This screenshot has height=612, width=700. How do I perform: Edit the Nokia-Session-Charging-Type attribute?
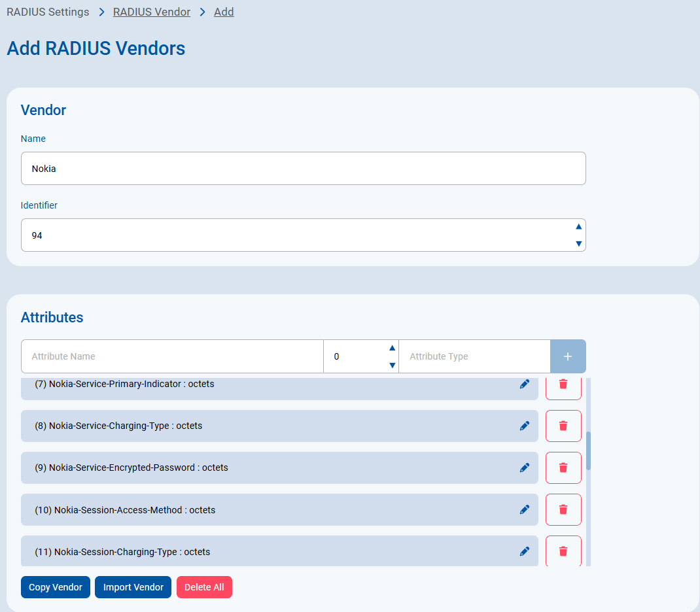click(524, 551)
